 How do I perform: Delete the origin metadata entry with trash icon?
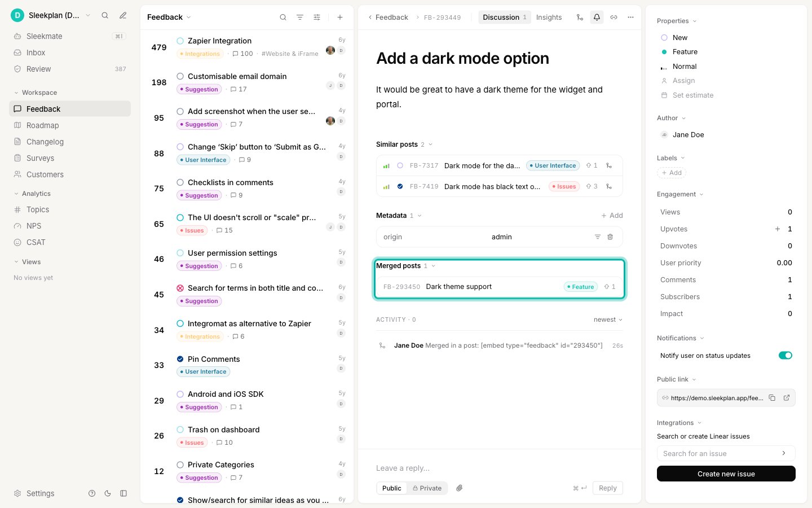(610, 237)
